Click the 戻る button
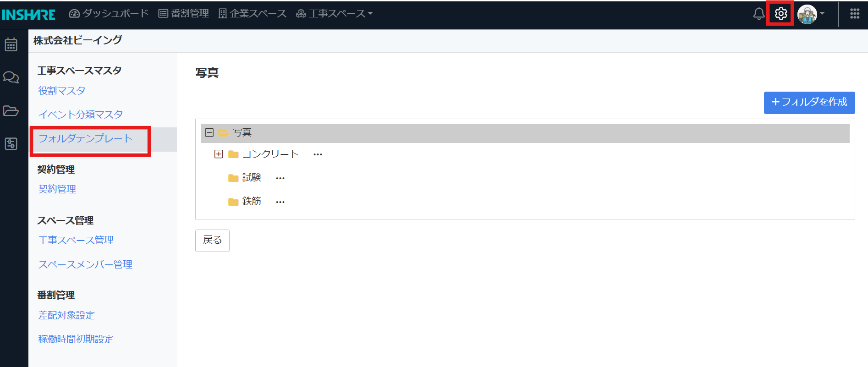Screen dimensions: 868x367 [x=212, y=241]
